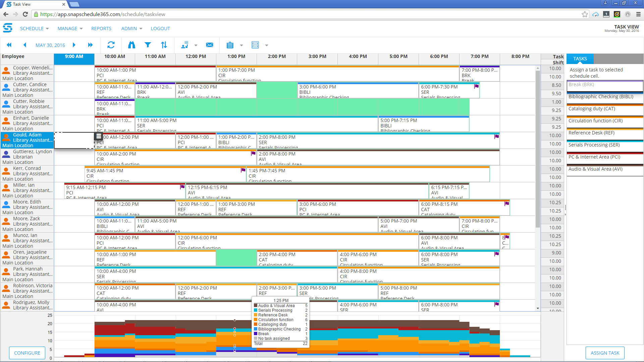Click the sort arrows icon
This screenshot has height=362, width=644.
164,45
